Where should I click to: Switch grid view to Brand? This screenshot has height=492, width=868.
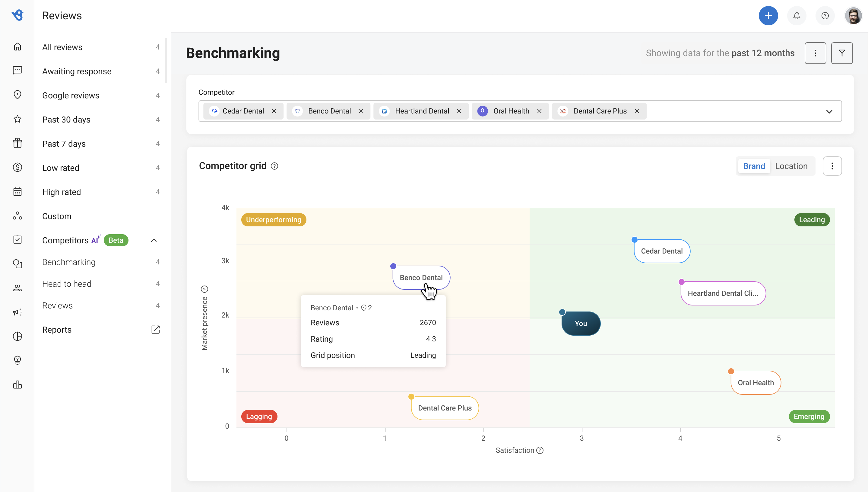pyautogui.click(x=754, y=166)
